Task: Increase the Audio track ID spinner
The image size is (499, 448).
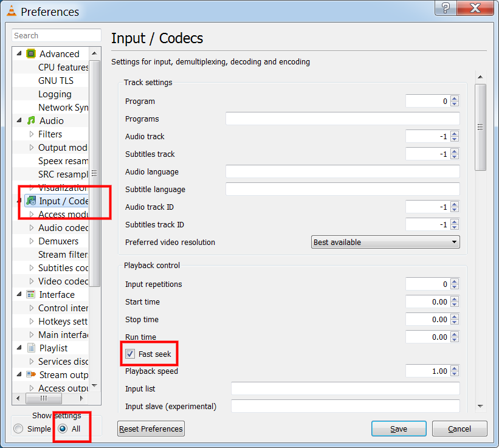Action: pyautogui.click(x=455, y=204)
